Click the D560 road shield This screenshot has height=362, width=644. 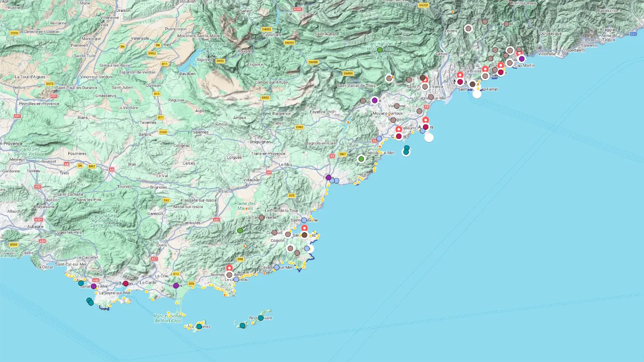pos(163,132)
